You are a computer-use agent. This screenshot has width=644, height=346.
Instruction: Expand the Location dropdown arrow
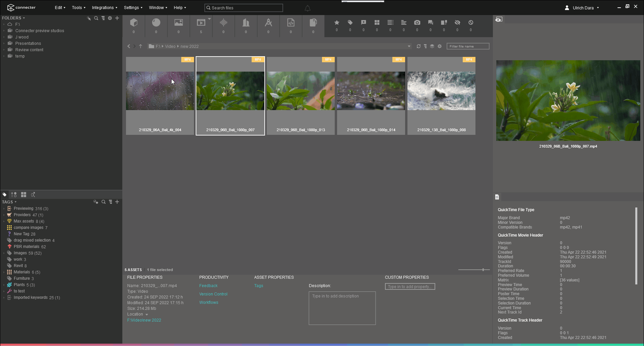coord(147,315)
